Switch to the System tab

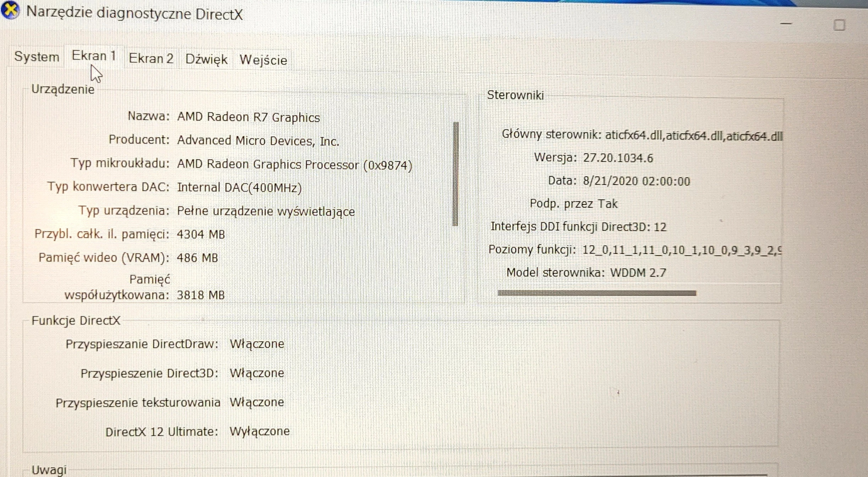point(37,57)
